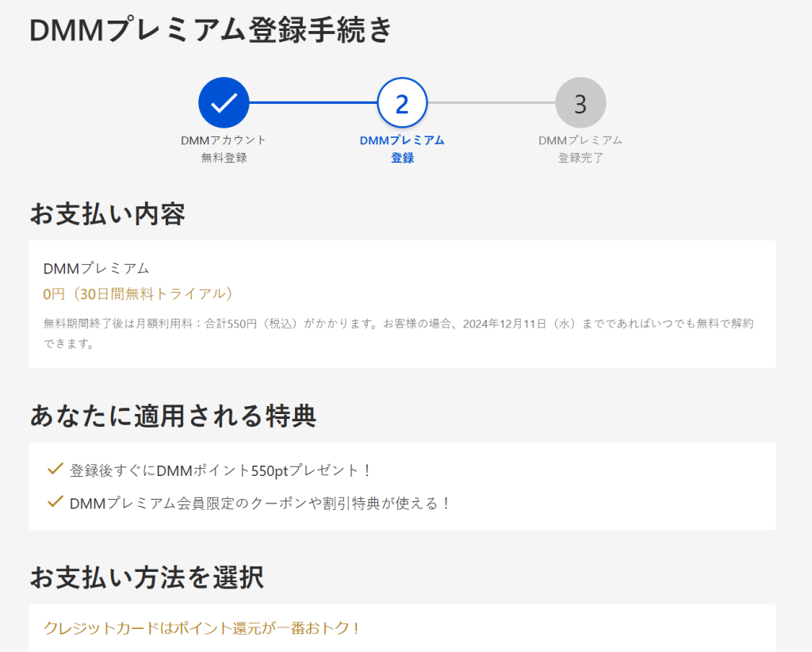The image size is (812, 652).
Task: Click checkmark icon beside 550pt present benefit
Action: (x=55, y=470)
